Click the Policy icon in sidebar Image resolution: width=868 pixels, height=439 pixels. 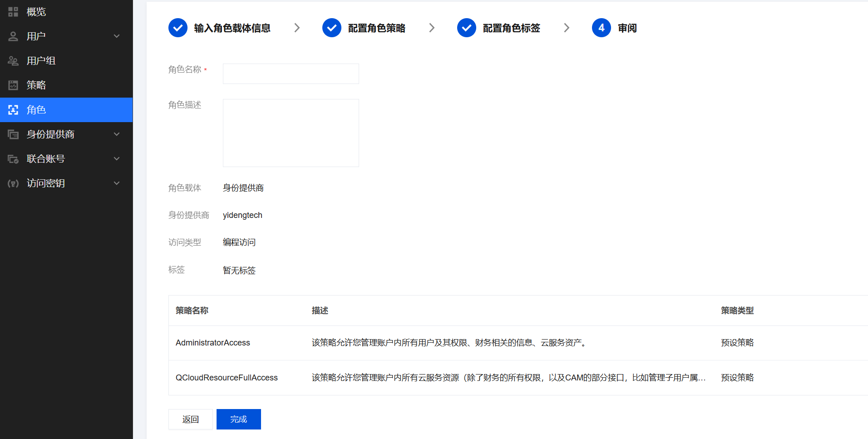13,85
